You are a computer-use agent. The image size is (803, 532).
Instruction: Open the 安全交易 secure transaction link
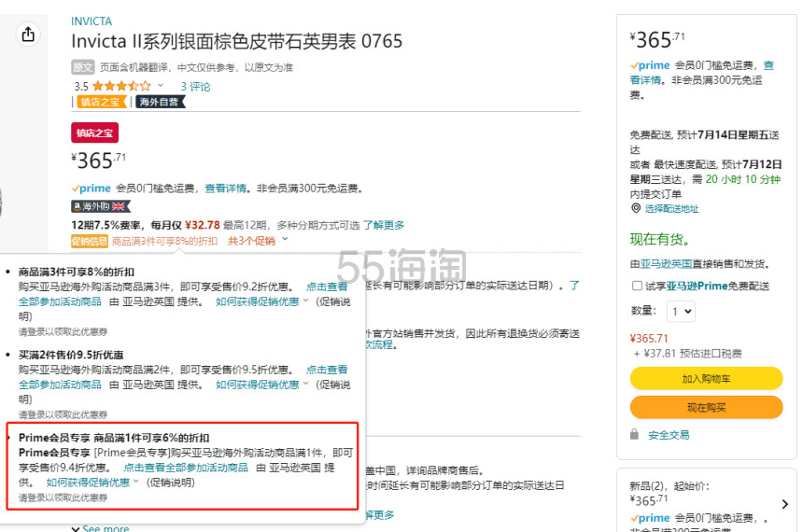click(x=669, y=435)
